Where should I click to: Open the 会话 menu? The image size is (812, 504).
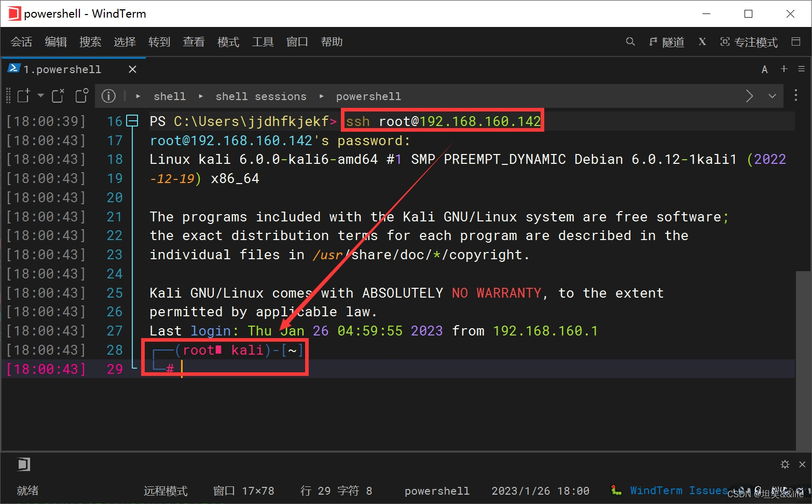pyautogui.click(x=21, y=42)
